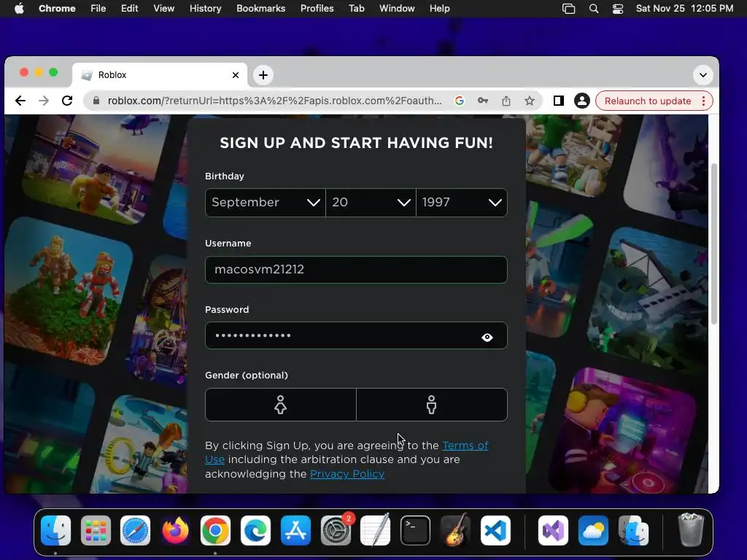Launch Firefox from the Dock
This screenshot has width=747, height=560.
[x=175, y=531]
